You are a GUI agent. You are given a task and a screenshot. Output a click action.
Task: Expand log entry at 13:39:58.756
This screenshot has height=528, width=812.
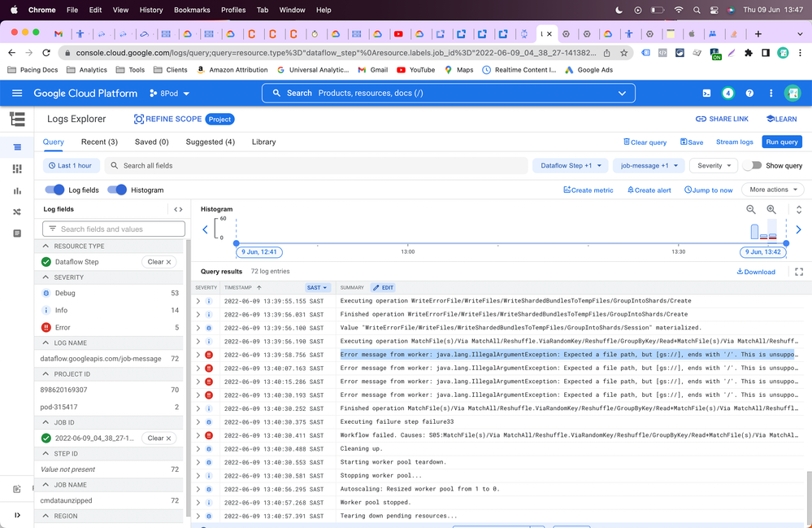click(x=198, y=355)
